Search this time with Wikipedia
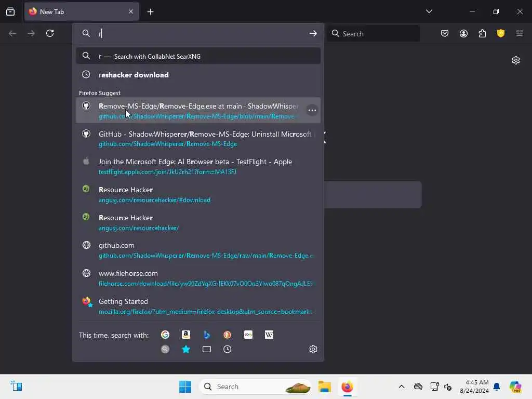This screenshot has height=399, width=532. click(269, 335)
